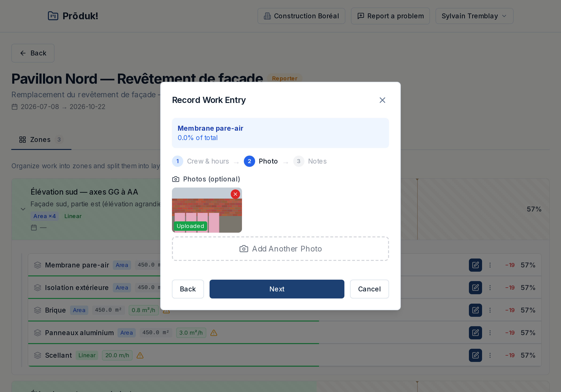
Task: Select step 2 Photo
Action: (x=261, y=161)
